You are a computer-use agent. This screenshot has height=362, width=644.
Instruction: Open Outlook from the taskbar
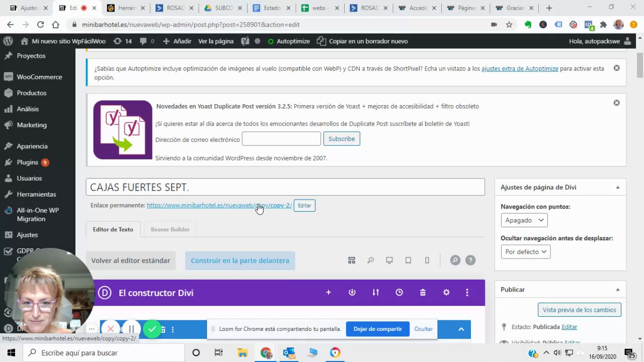[289, 353]
